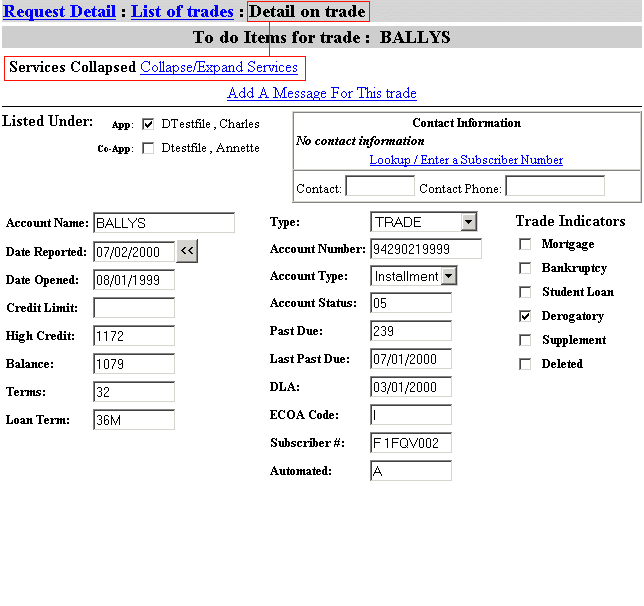Mark the trade as Deleted
The height and width of the screenshot is (606, 644).
tap(525, 364)
